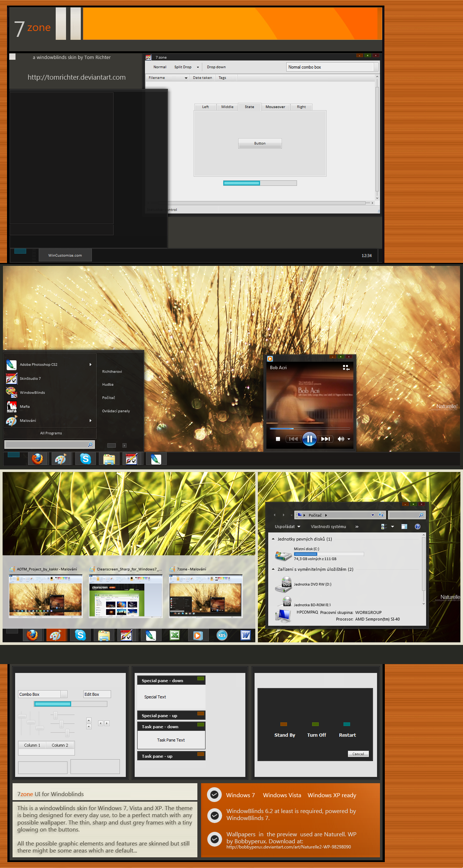The image size is (463, 868).
Task: Click the Button in the State tab
Action: pyautogui.click(x=260, y=143)
